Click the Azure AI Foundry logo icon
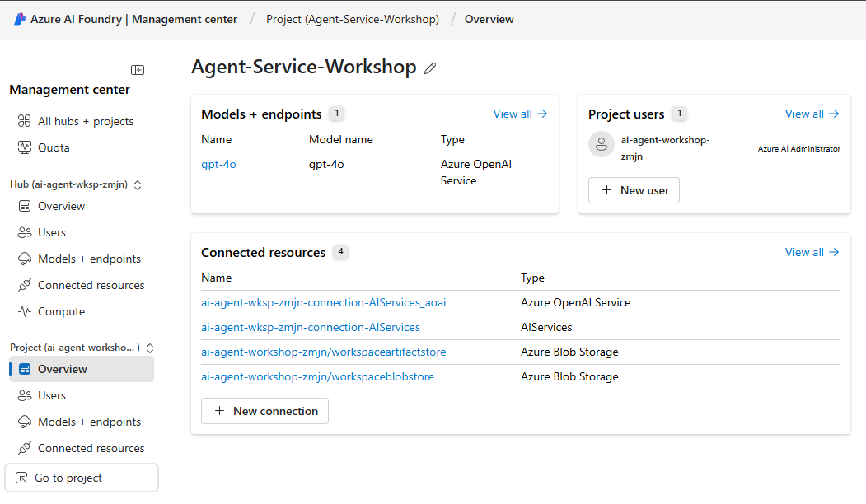The width and height of the screenshot is (866, 504). pos(20,19)
